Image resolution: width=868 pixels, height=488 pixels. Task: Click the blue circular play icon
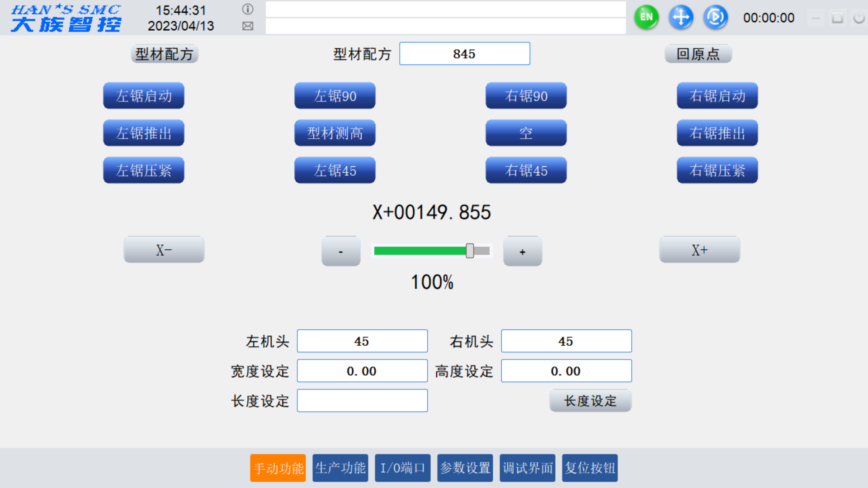coord(715,18)
